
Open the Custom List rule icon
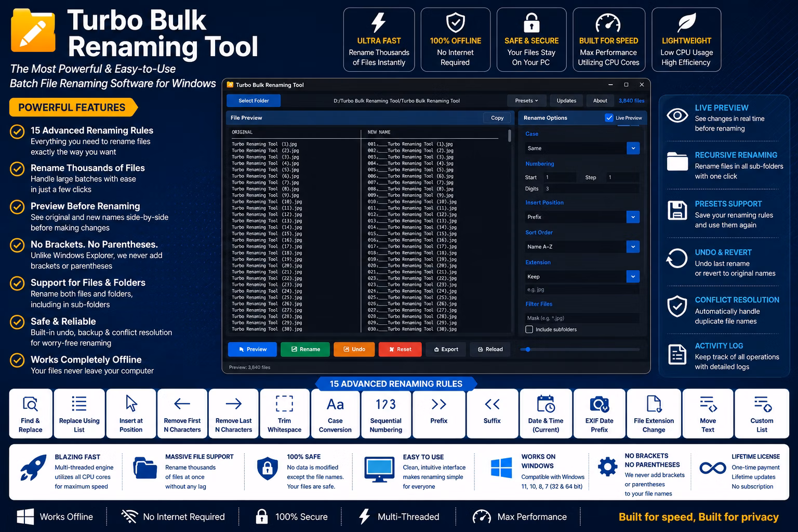(x=762, y=404)
